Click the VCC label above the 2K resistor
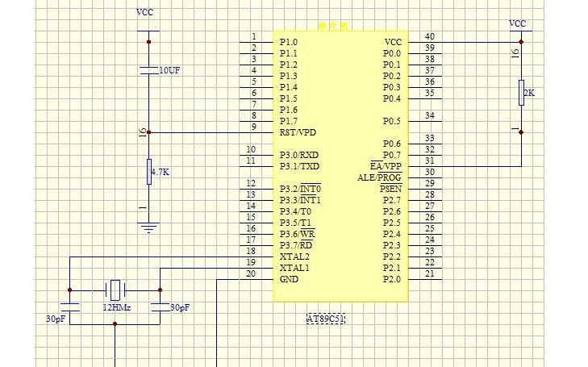Viewport: 588px width, 367px height. pos(518,23)
